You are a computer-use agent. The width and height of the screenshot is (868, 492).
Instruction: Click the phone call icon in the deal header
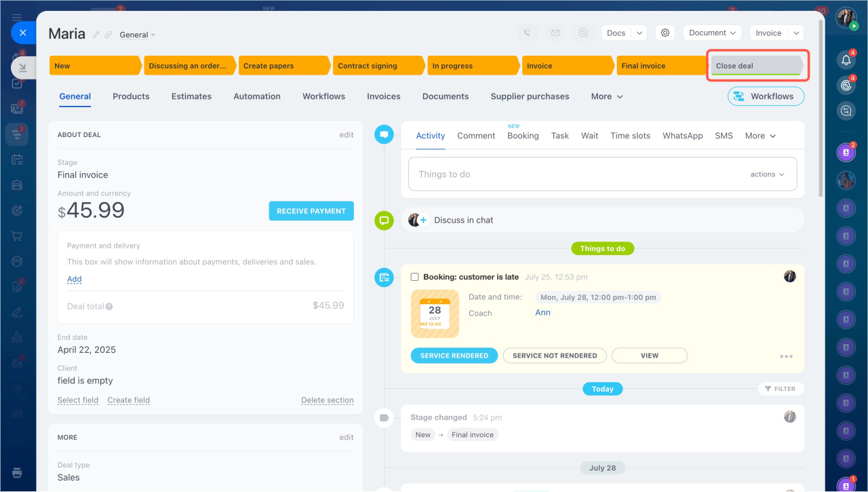pos(528,33)
